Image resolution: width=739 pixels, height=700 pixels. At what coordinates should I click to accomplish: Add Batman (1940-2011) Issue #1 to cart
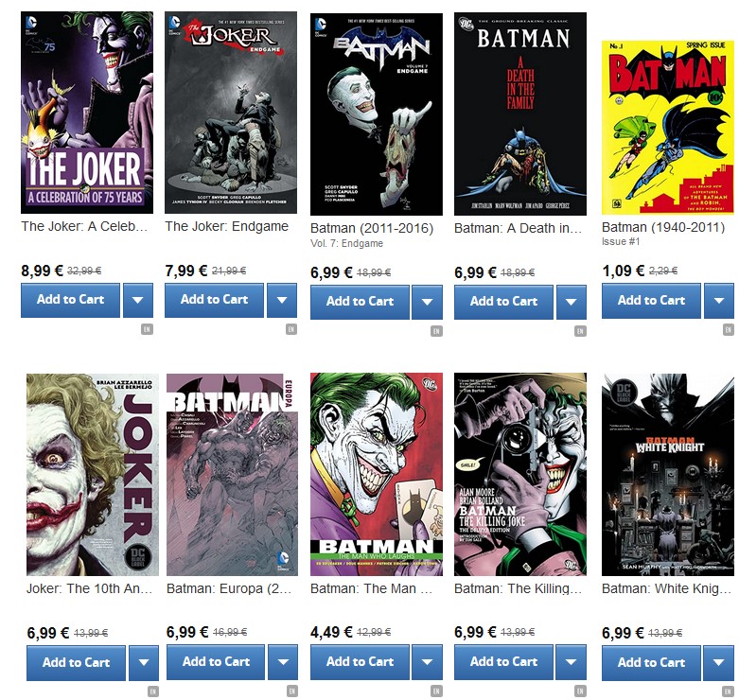(651, 301)
